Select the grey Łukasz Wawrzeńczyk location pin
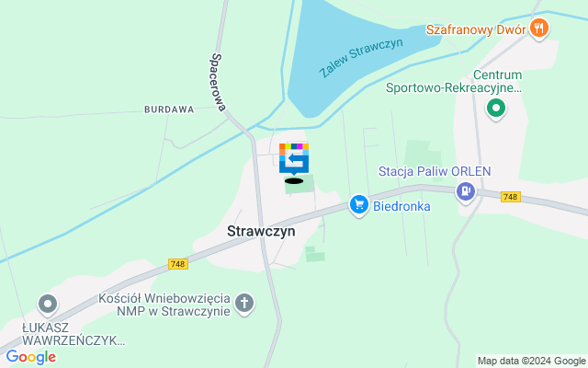This screenshot has height=368, width=588. coord(48,305)
